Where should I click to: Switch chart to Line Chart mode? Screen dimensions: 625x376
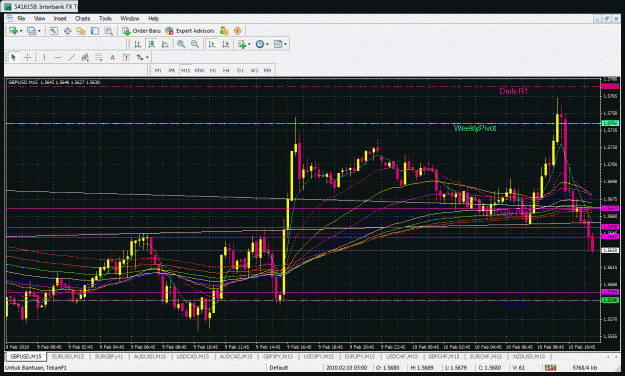point(165,44)
